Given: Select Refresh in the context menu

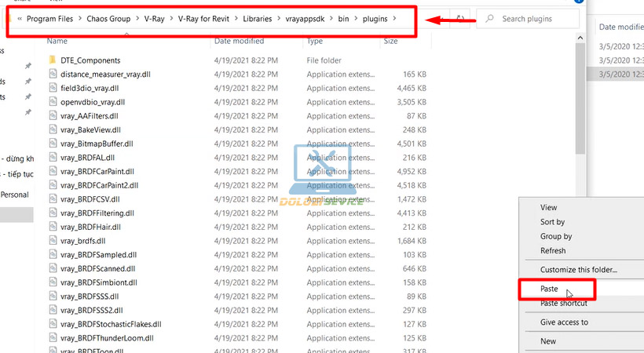Looking at the screenshot, I should (x=553, y=251).
